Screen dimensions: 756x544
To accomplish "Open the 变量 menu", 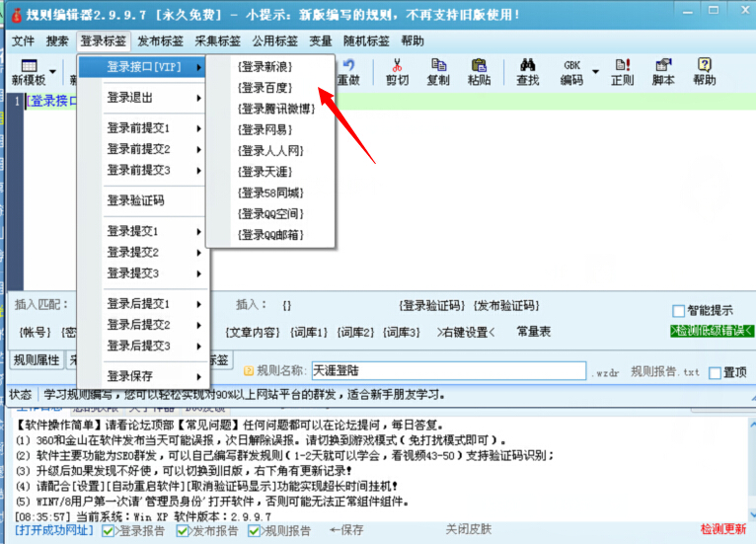I will click(x=321, y=41).
